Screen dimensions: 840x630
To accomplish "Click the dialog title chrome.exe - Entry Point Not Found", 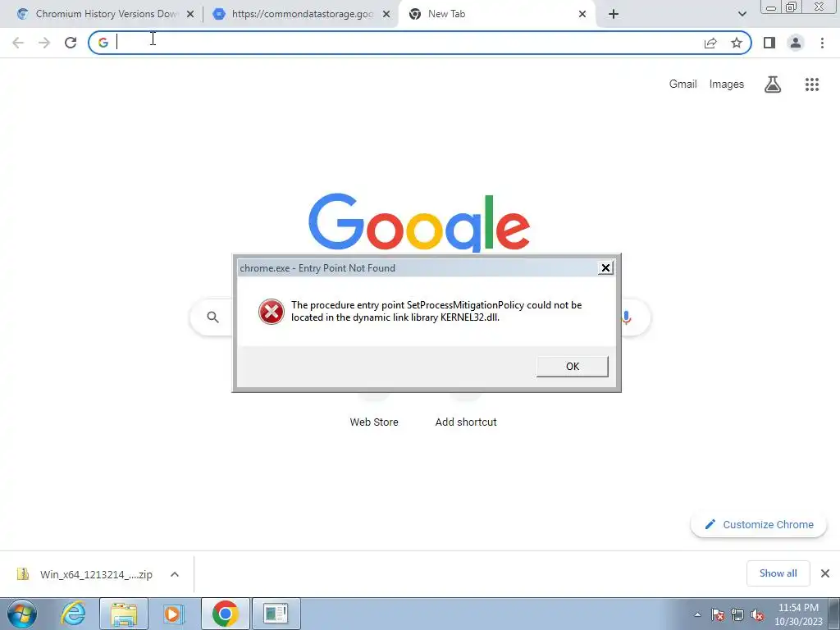I will point(317,268).
